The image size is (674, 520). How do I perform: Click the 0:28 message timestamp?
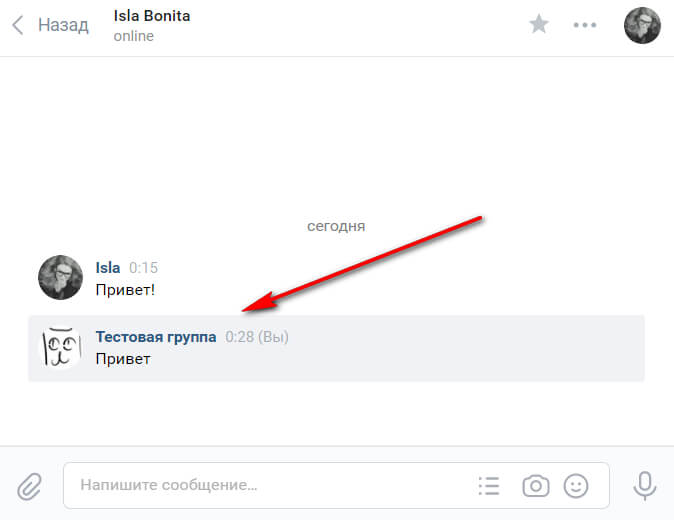[x=239, y=338]
